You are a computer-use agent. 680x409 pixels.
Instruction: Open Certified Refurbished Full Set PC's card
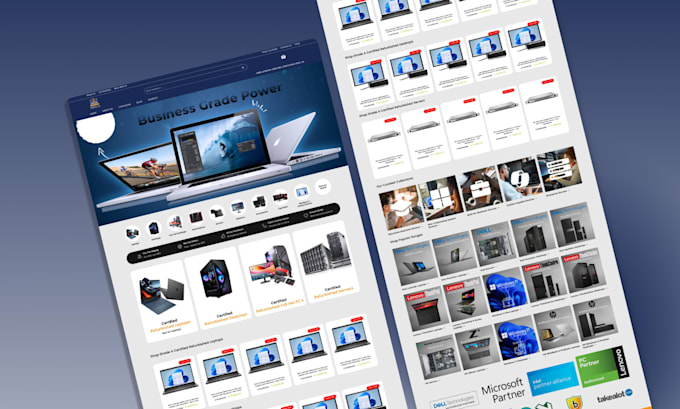pos(272,275)
